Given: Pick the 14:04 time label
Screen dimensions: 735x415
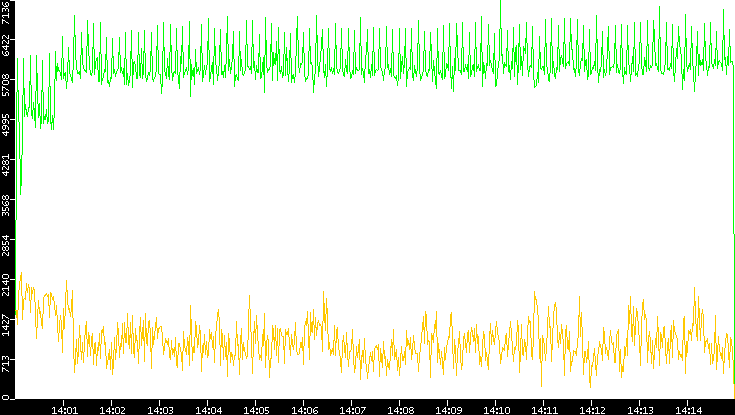Looking at the screenshot, I should click(208, 411).
